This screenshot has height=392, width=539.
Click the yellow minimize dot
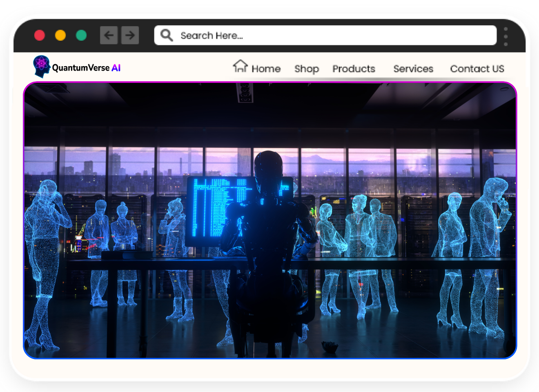[60, 36]
